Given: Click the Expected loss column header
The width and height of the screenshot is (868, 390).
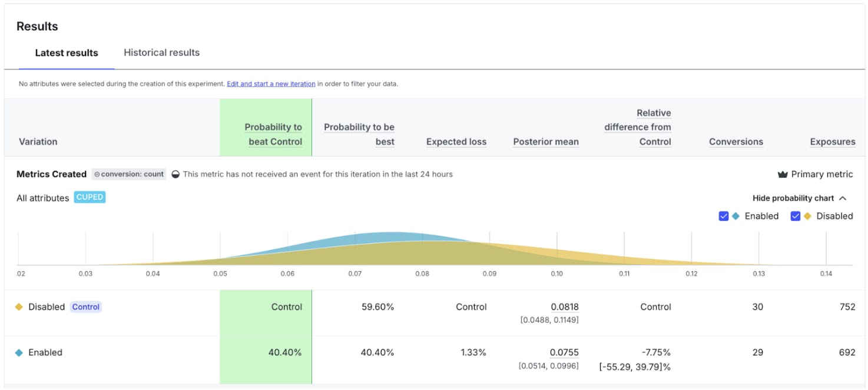Looking at the screenshot, I should [x=456, y=142].
